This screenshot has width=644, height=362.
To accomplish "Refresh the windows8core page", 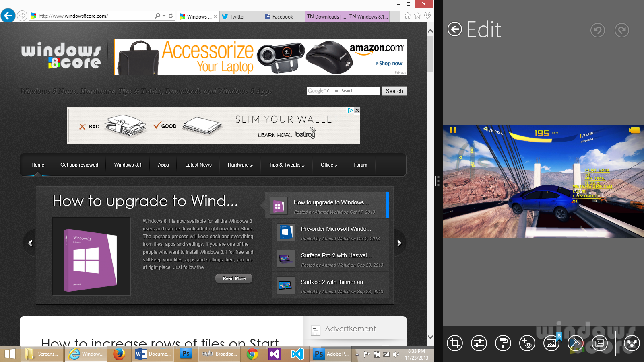I will pos(171,16).
